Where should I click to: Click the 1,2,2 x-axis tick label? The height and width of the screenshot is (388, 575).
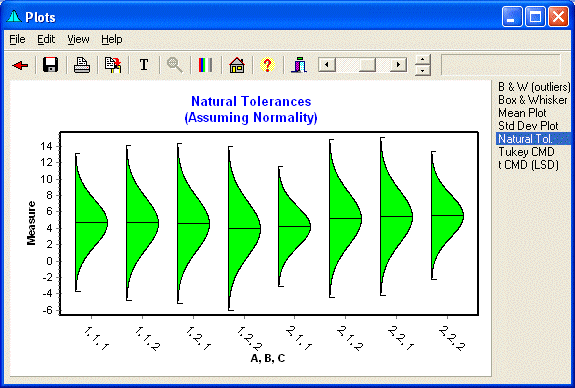pyautogui.click(x=249, y=338)
